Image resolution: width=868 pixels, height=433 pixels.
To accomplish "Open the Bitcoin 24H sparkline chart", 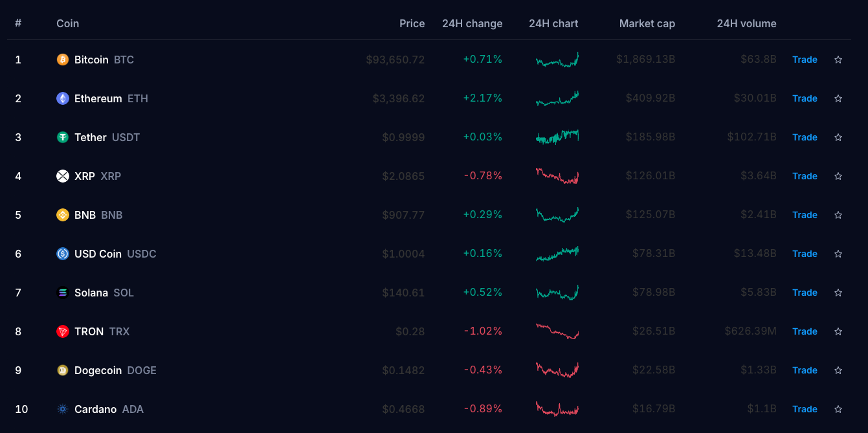I will click(x=557, y=60).
